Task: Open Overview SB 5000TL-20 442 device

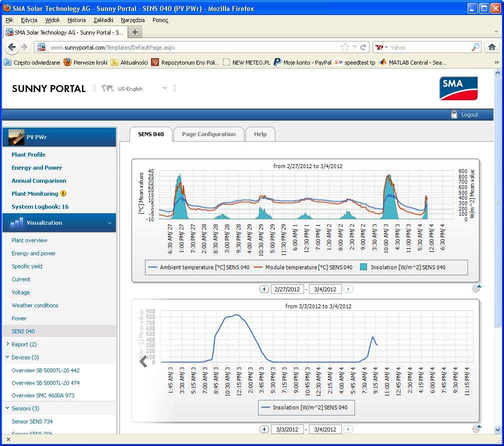Action: click(45, 370)
